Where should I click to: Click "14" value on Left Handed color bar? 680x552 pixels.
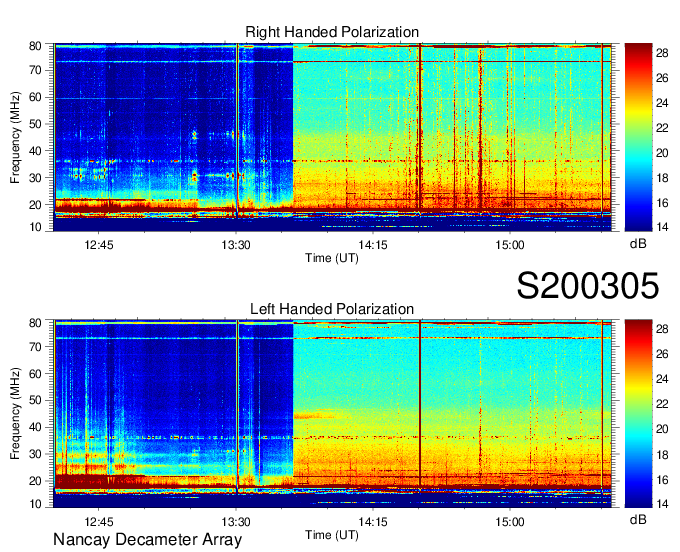pyautogui.click(x=662, y=504)
